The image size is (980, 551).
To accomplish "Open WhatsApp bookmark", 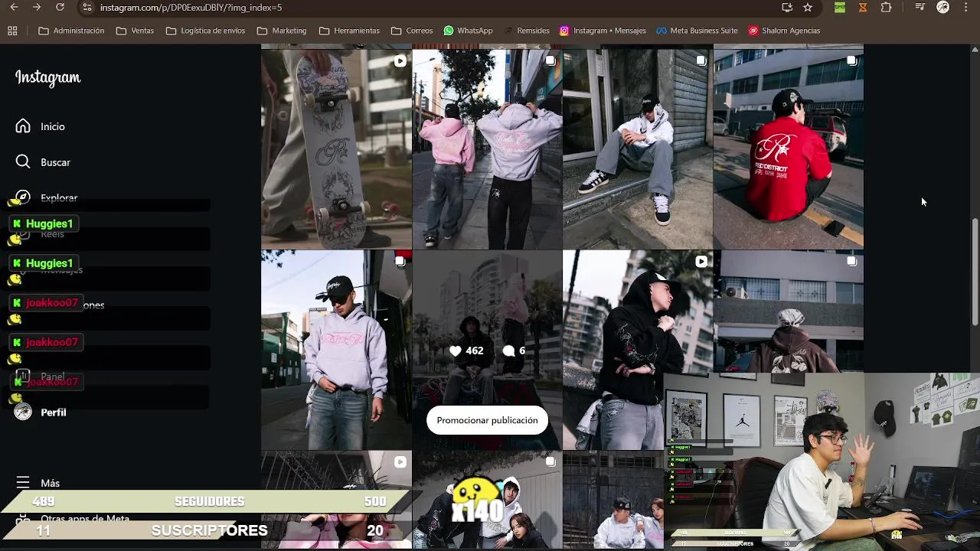I will (468, 31).
